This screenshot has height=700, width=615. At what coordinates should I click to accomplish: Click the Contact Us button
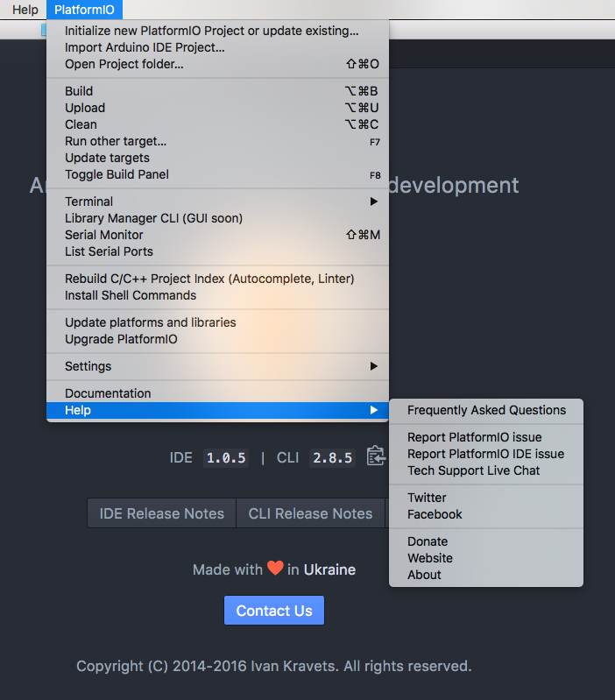tap(274, 611)
